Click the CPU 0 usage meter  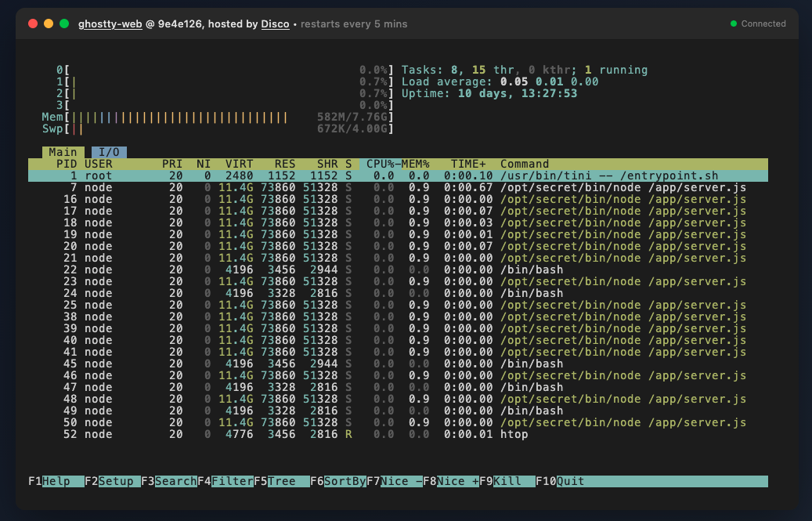[x=225, y=70]
